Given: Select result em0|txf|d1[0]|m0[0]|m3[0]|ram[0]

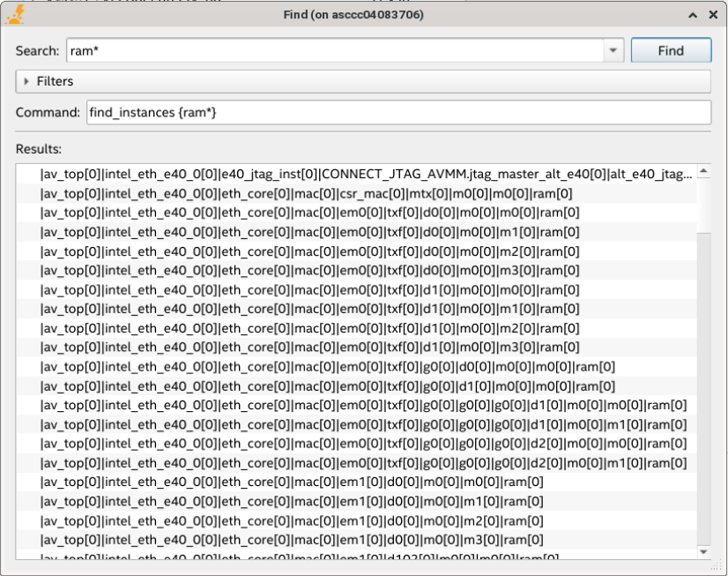Looking at the screenshot, I should pyautogui.click(x=357, y=348).
